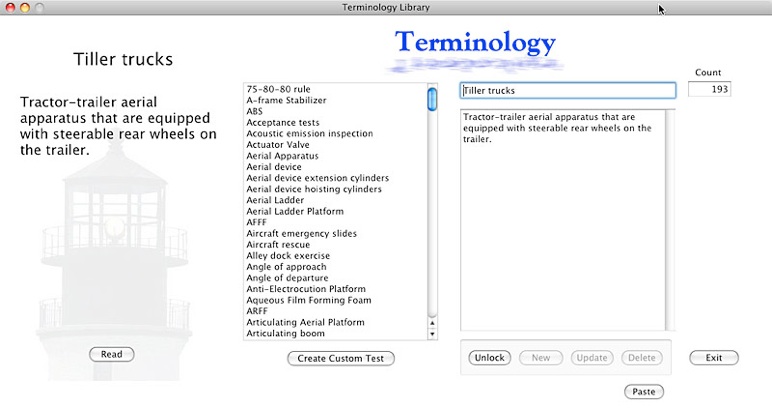
Task: Select 'Anti-Electrocution Platform' term
Action: 306,289
